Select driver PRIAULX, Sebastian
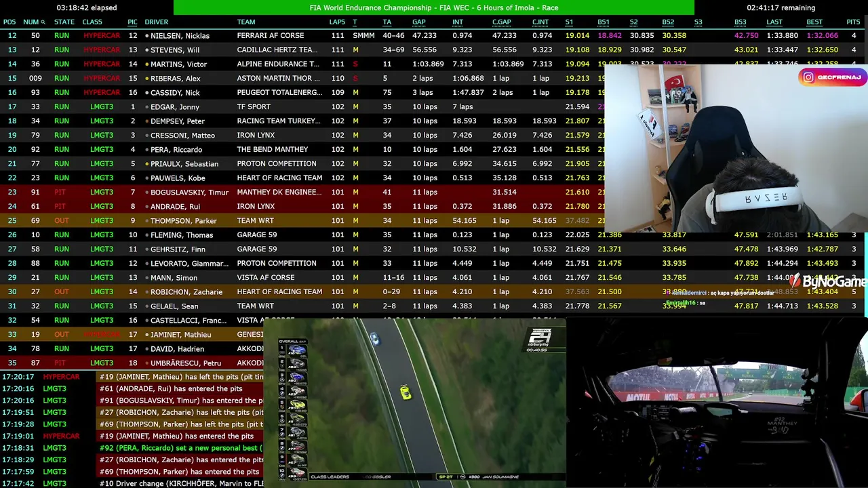Viewport: 868px width, 488px height. [184, 164]
